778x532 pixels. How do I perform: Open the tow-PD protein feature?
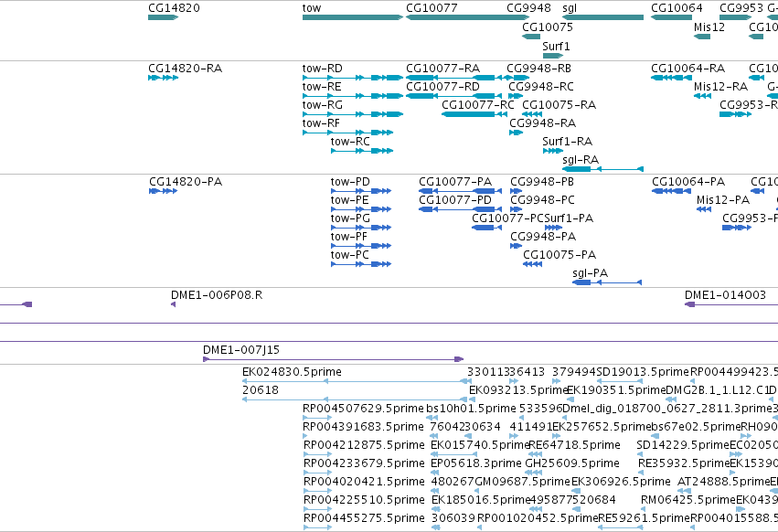(361, 191)
